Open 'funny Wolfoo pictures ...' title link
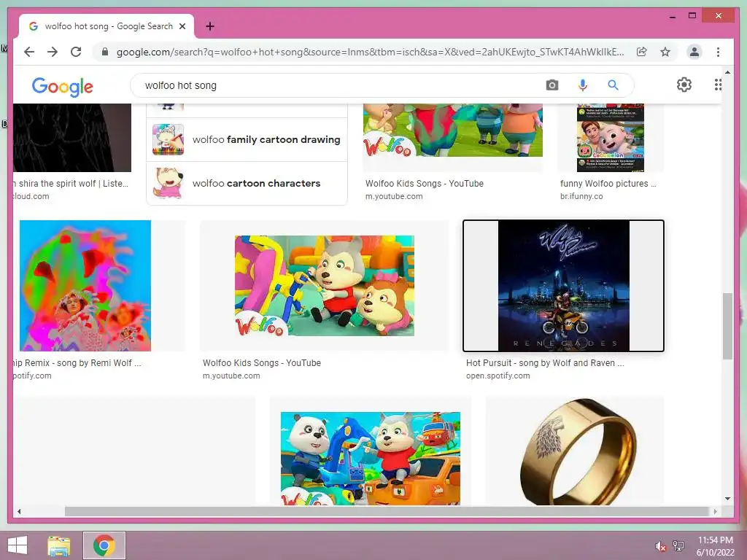This screenshot has height=560, width=747. pos(608,183)
